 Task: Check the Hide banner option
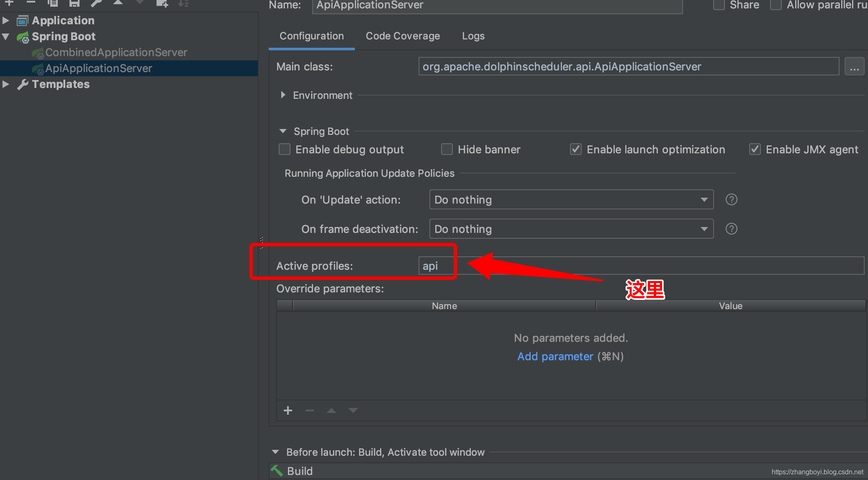point(447,150)
